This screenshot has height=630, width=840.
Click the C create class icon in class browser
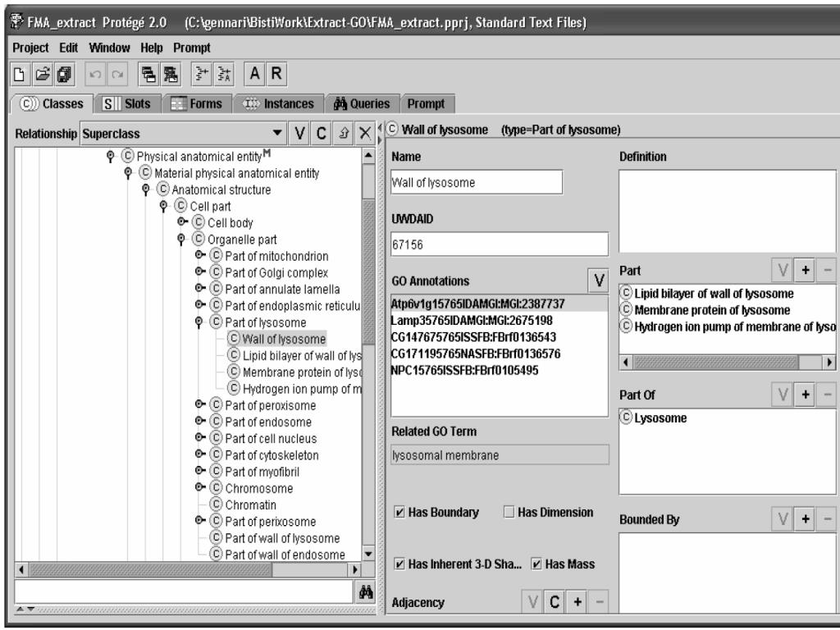click(321, 133)
